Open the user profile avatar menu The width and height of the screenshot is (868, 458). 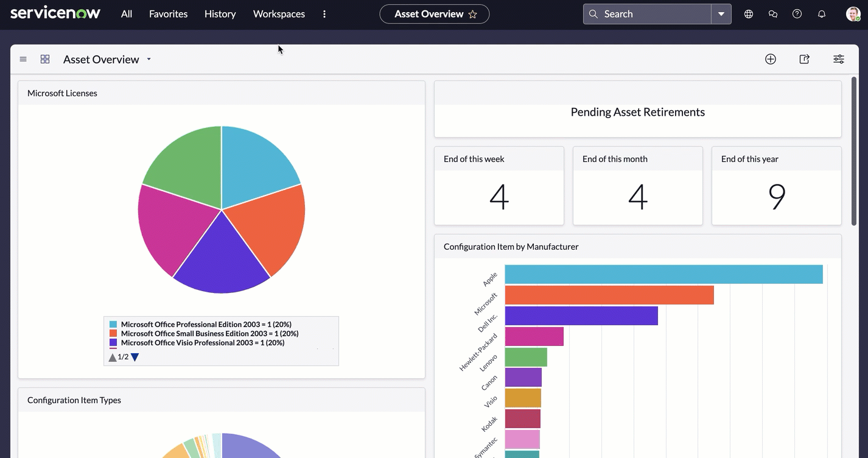coord(853,14)
